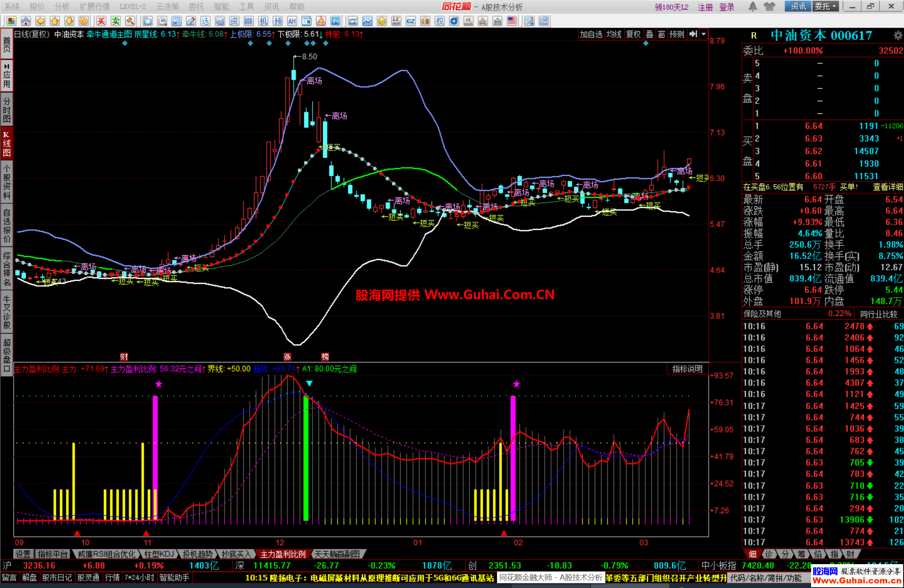Select 投机趋势 indicator tab
The height and width of the screenshot is (588, 904).
198,554
